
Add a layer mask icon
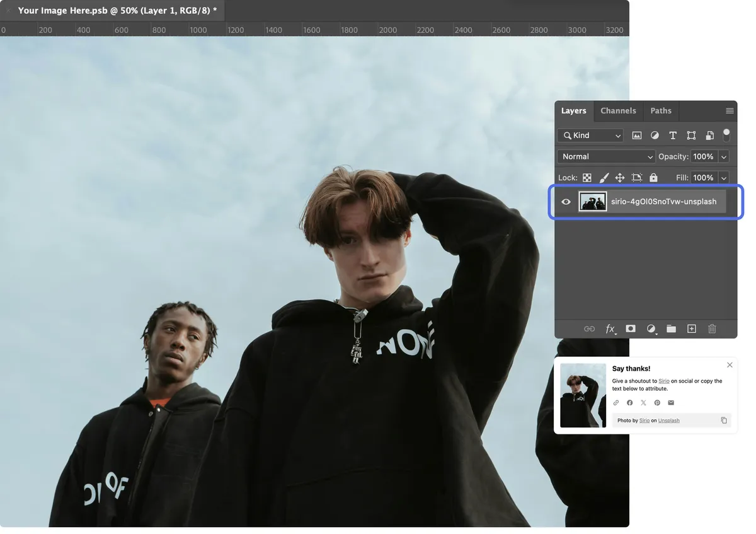[x=631, y=329]
